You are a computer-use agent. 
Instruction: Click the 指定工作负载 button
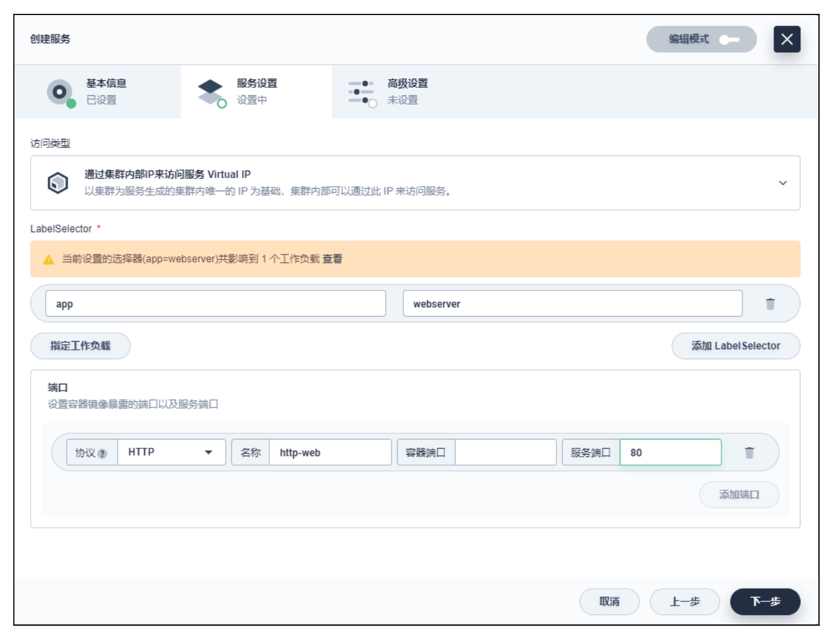click(80, 346)
